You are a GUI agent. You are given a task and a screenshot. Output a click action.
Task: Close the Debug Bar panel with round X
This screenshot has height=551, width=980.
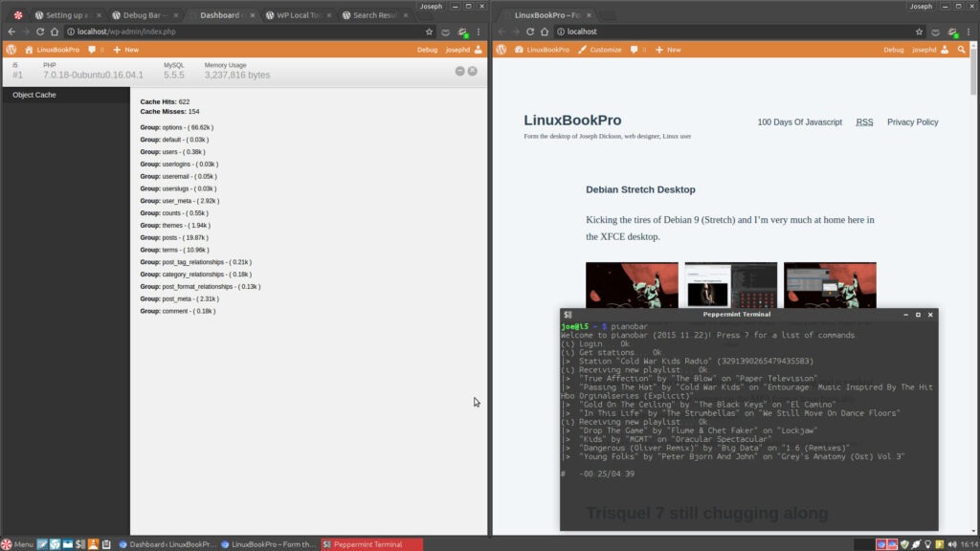pyautogui.click(x=473, y=71)
